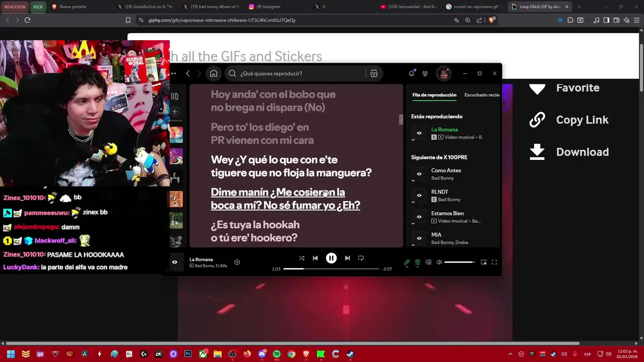The height and width of the screenshot is (362, 644).
Task: Bookmark this page icon in address bar
Action: [128, 20]
